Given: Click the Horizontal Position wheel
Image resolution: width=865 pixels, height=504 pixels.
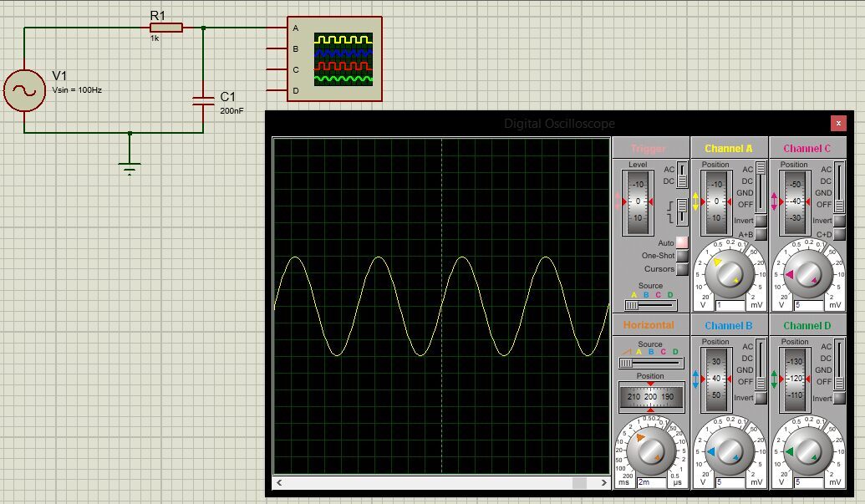Looking at the screenshot, I should point(651,396).
